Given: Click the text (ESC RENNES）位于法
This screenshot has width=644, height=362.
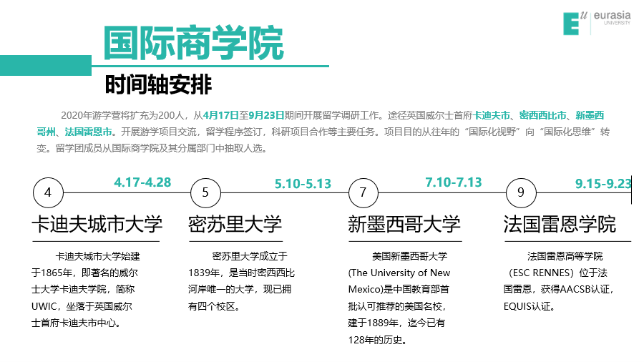Looking at the screenshot, I should pos(558,273).
